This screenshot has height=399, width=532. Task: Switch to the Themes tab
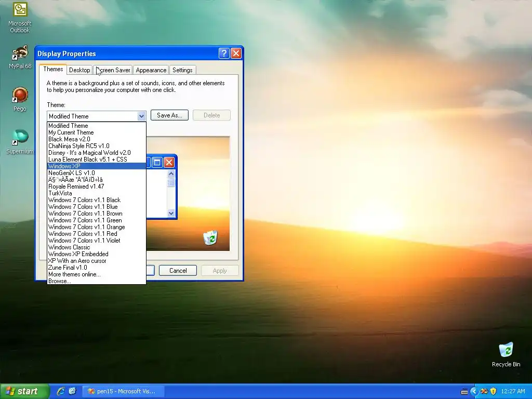tap(53, 69)
